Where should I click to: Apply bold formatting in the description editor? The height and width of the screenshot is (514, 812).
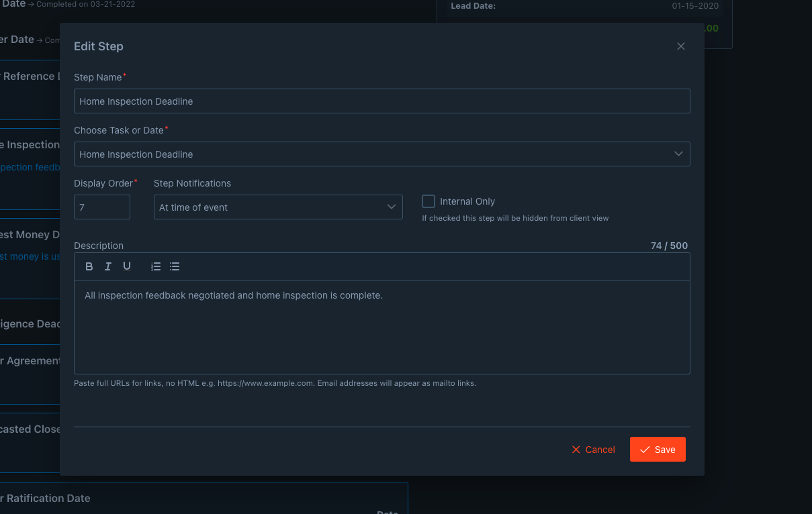pyautogui.click(x=89, y=266)
